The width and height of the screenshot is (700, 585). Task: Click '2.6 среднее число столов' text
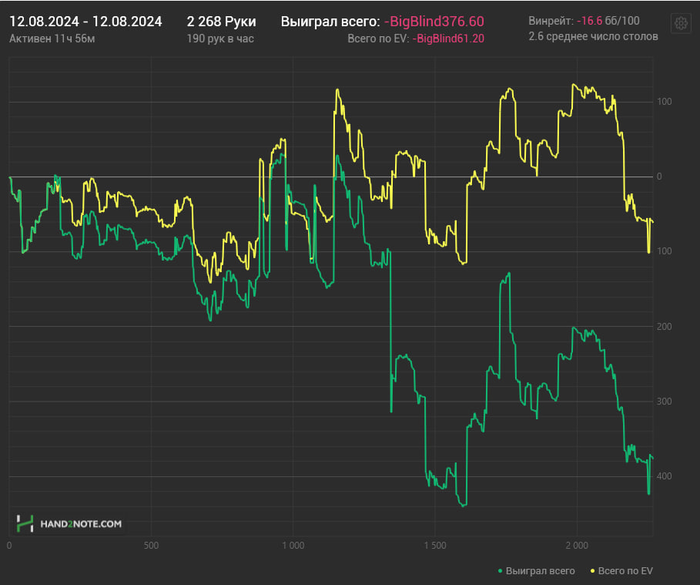click(x=593, y=37)
